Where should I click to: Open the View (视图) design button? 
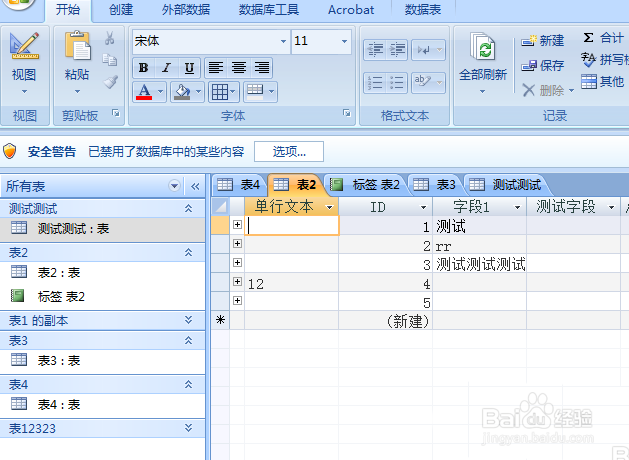[x=24, y=62]
